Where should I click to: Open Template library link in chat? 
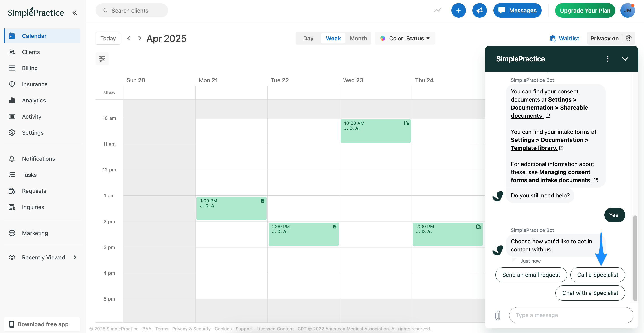pos(534,148)
